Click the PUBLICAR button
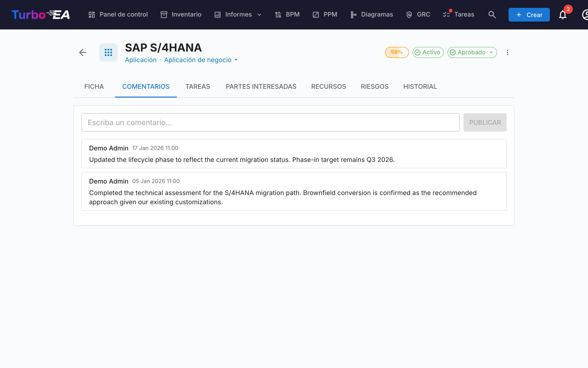The width and height of the screenshot is (588, 368). point(485,122)
